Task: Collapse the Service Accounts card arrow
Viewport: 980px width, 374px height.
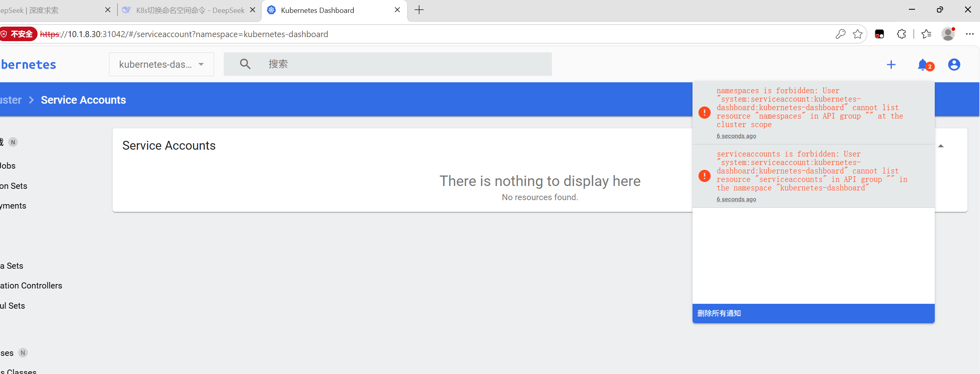Action: (941, 146)
